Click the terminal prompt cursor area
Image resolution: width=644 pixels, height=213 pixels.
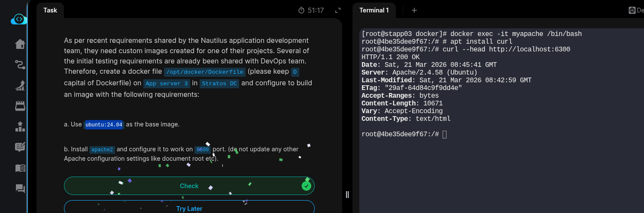pos(444,135)
